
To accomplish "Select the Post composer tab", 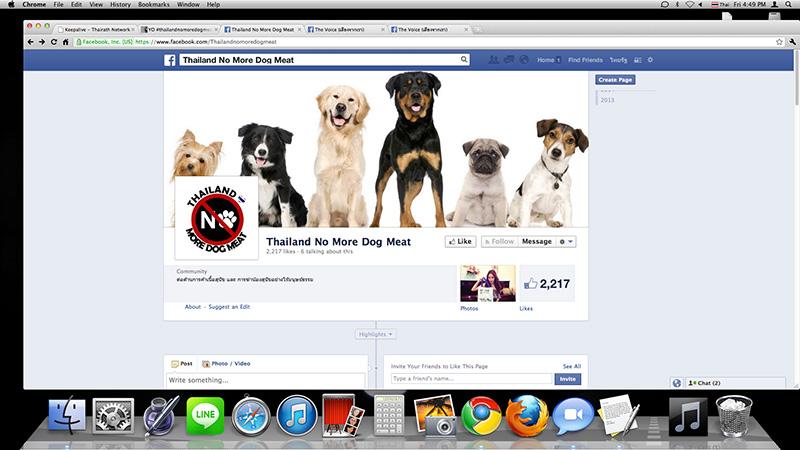I will click(182, 364).
